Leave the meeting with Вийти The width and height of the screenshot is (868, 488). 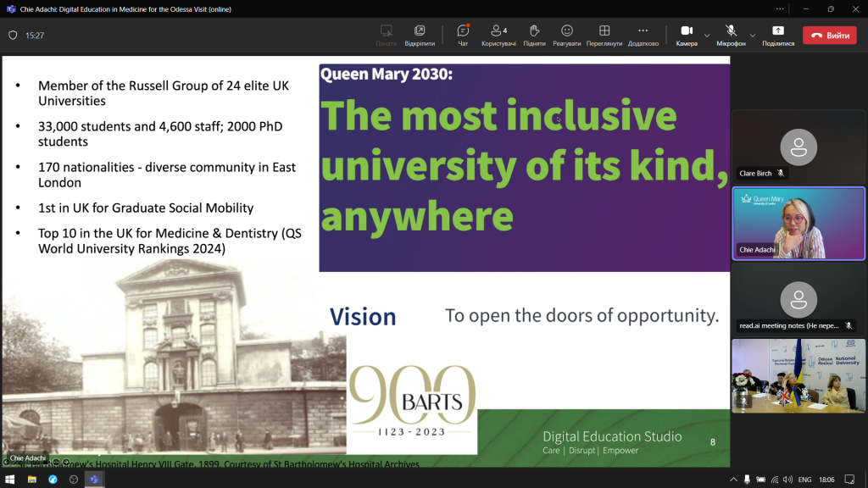[830, 36]
